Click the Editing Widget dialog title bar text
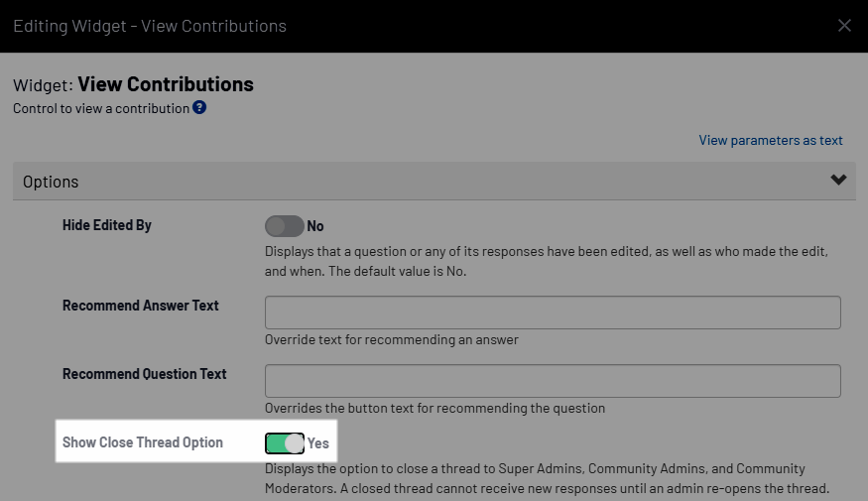The height and width of the screenshot is (501, 868). click(150, 26)
